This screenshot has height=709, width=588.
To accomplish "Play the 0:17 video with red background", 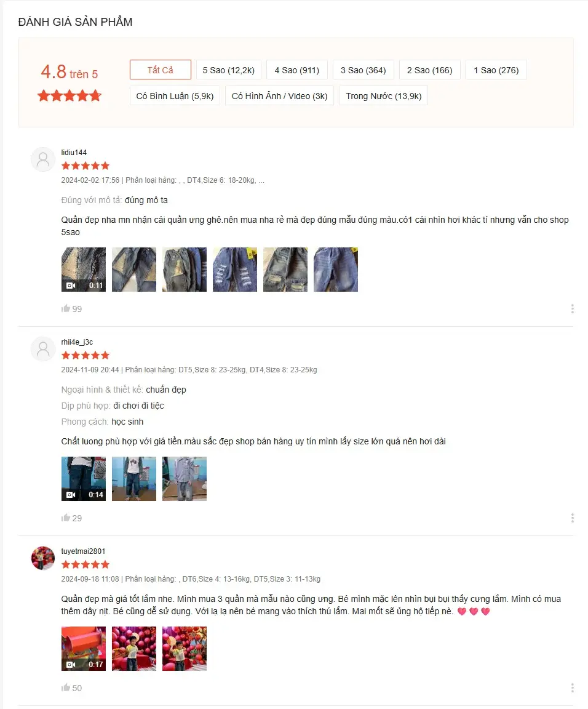I will click(84, 649).
